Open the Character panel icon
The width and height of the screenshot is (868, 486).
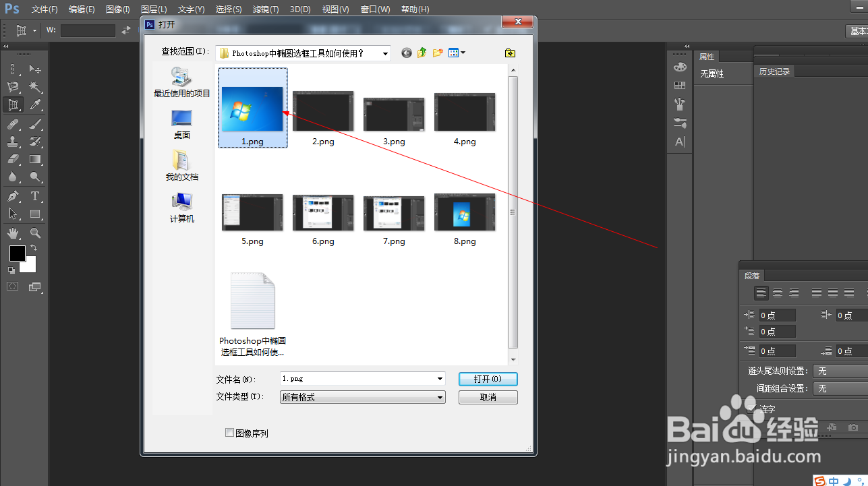click(x=680, y=142)
